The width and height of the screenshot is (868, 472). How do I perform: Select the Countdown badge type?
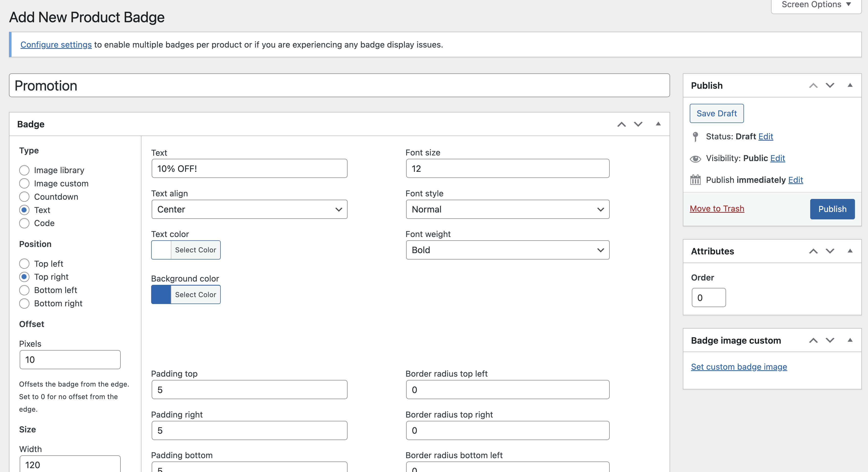tap(24, 197)
